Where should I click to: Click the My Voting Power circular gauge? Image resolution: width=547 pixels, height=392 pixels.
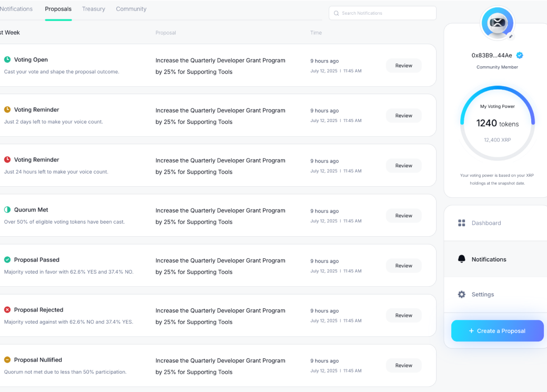(497, 123)
